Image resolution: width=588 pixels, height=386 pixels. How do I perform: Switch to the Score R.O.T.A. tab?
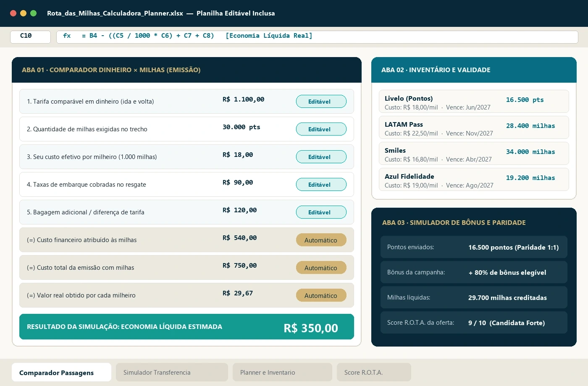pyautogui.click(x=374, y=372)
